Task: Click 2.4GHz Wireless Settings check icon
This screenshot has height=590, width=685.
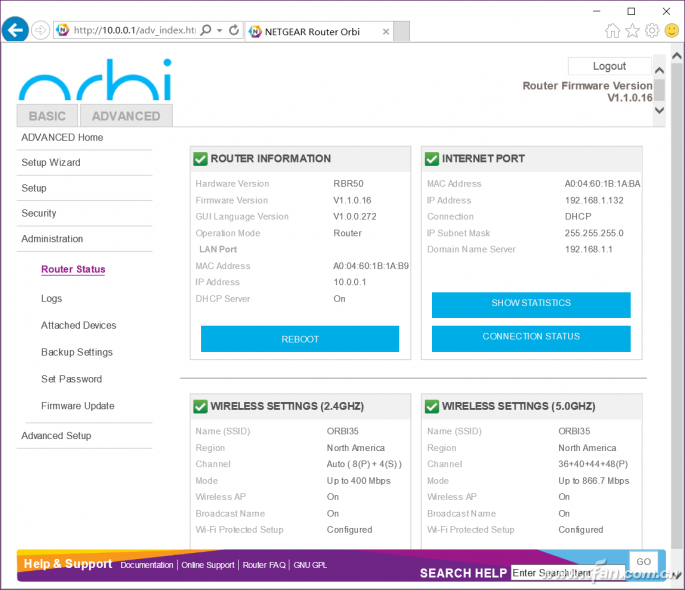Action: point(201,407)
